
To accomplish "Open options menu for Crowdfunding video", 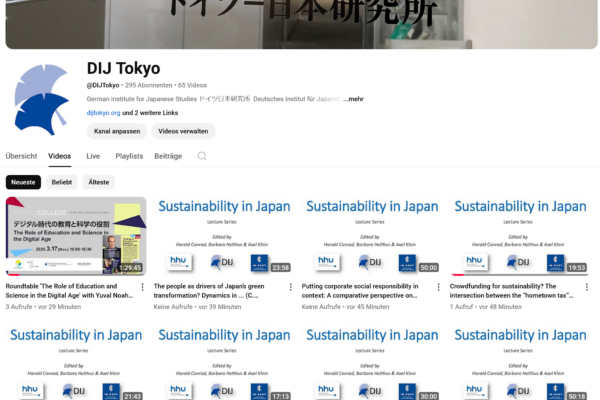I will pyautogui.click(x=587, y=287).
